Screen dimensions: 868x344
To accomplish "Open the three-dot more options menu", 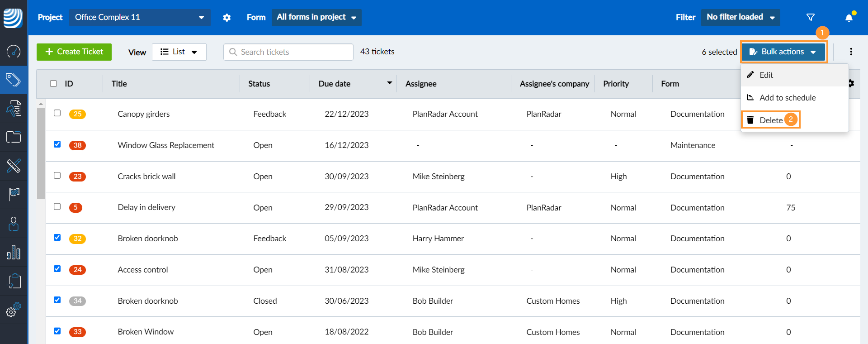I will (x=851, y=52).
